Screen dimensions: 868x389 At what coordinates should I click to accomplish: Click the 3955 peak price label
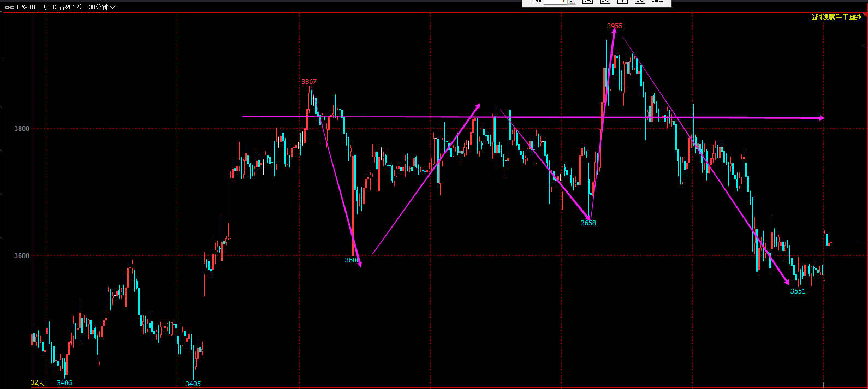(615, 26)
